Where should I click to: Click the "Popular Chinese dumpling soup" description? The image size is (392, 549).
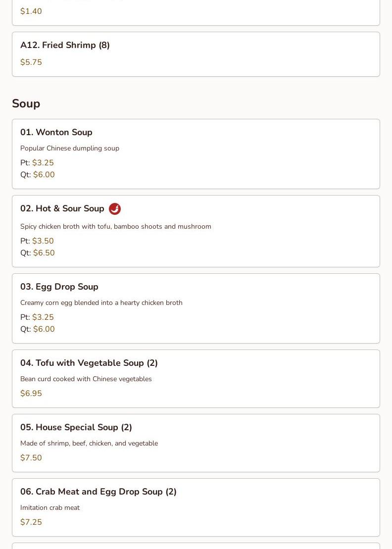[x=70, y=149]
